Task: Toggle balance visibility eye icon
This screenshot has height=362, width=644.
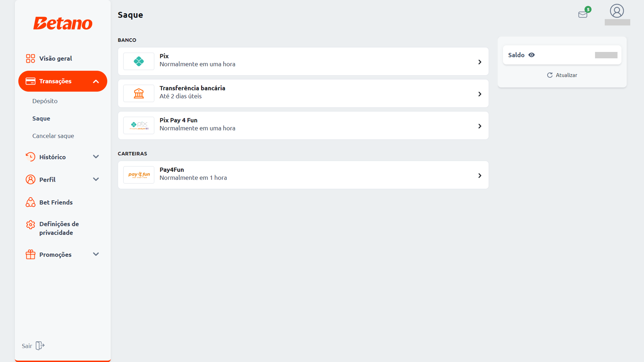Action: coord(532,55)
